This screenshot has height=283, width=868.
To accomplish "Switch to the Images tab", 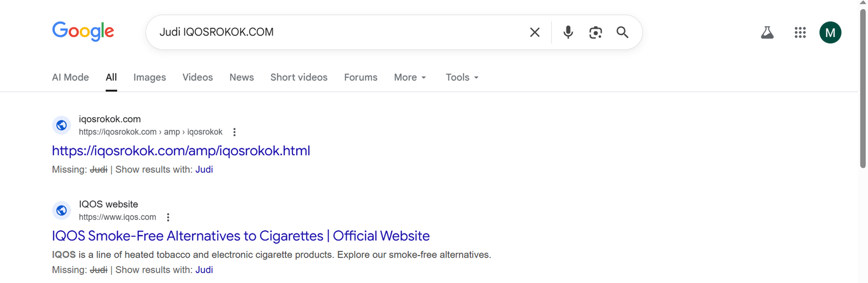I will click(x=150, y=77).
